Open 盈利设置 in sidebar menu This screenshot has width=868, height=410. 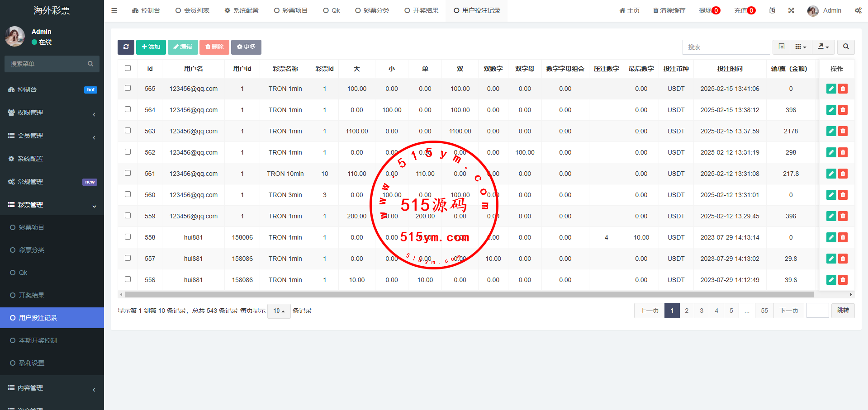coord(32,363)
